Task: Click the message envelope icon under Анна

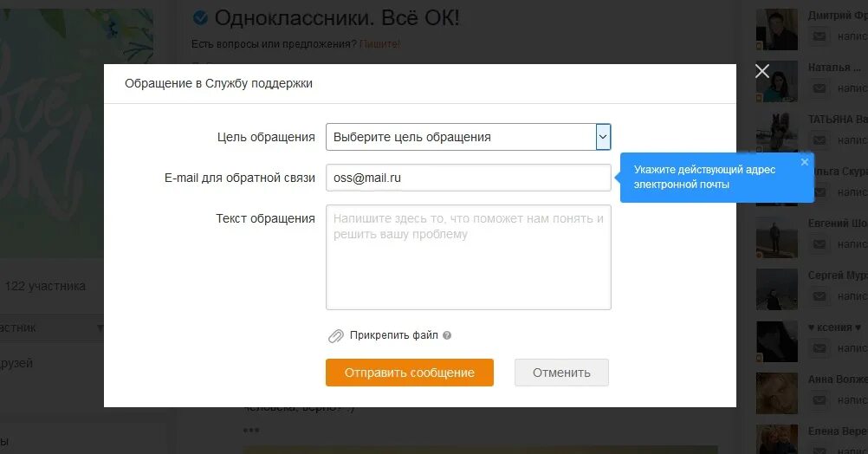Action: point(819,400)
